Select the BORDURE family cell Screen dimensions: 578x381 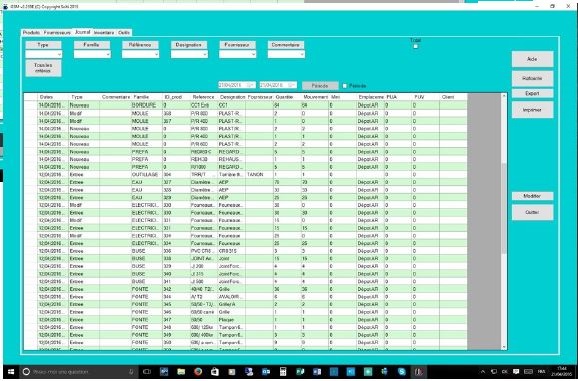click(146, 105)
